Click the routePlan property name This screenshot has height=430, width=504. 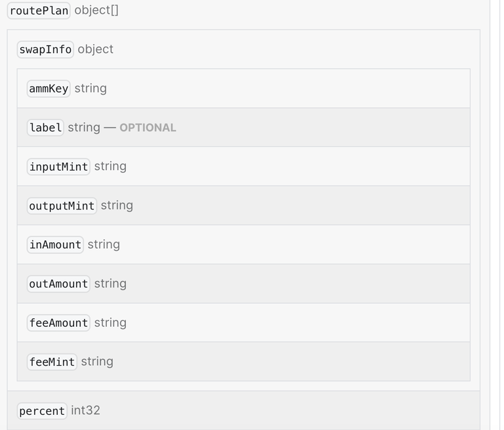tap(39, 11)
